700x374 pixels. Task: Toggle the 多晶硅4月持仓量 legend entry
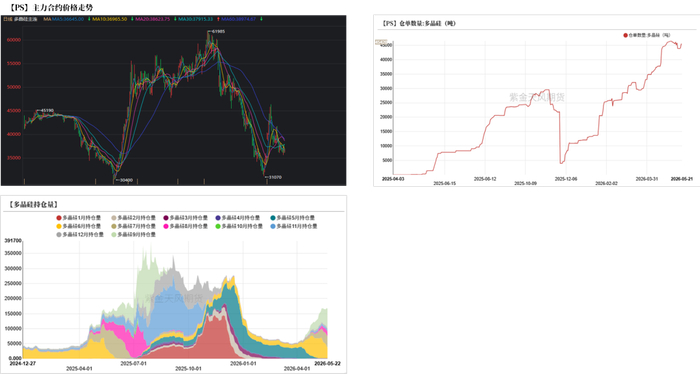238,218
